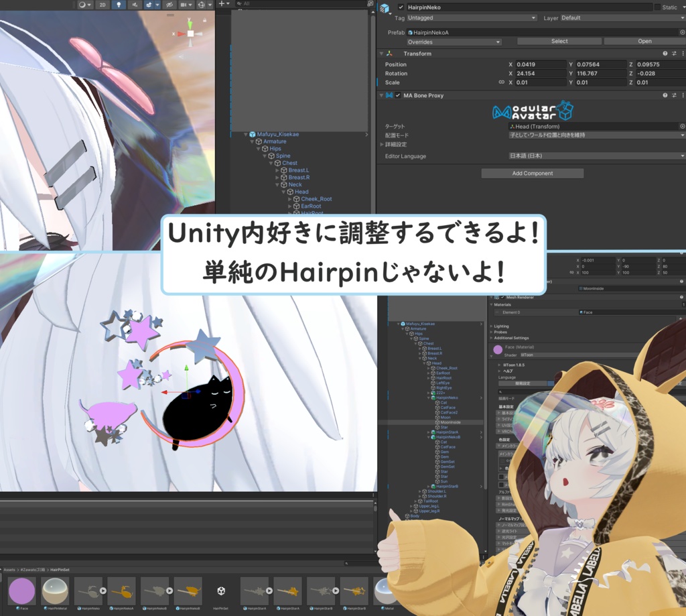Open the Layer dropdown showing Default
Viewport: 686px width, 616px height.
click(x=623, y=18)
